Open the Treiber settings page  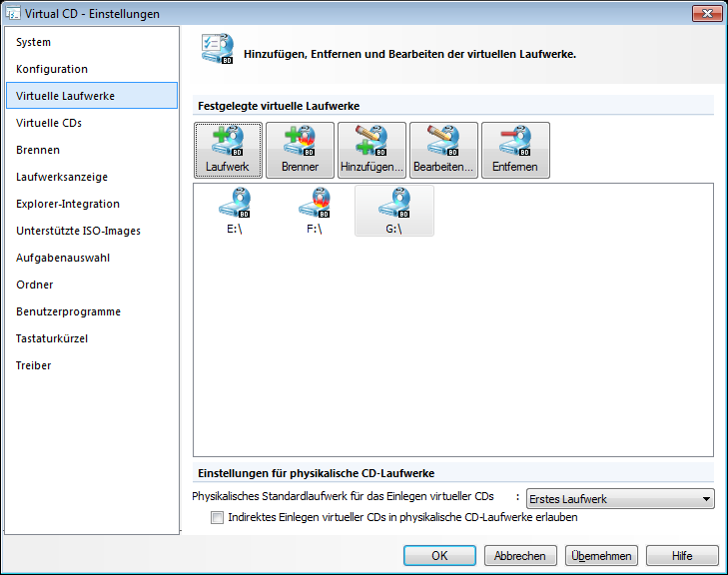tap(92, 365)
